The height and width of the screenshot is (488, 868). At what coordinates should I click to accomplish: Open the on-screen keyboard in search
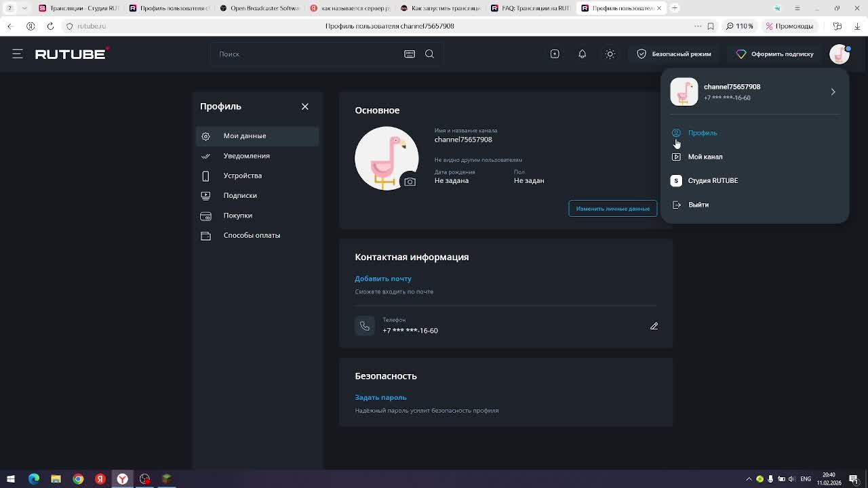tap(410, 54)
